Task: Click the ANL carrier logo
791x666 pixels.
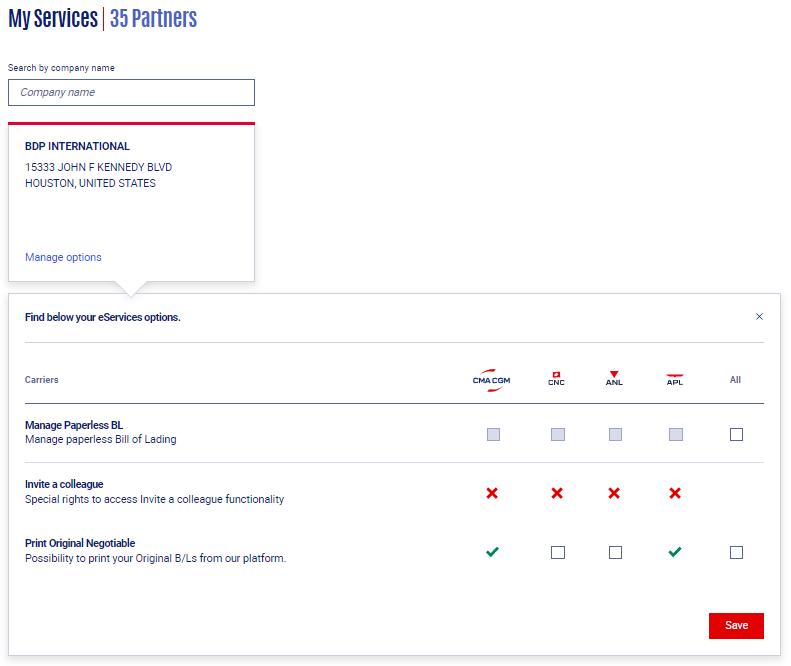Action: point(614,379)
